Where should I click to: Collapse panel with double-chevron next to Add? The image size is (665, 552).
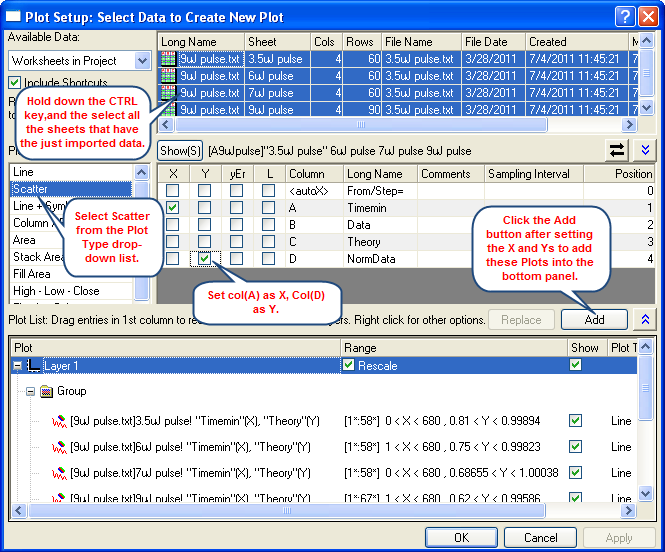(x=646, y=319)
